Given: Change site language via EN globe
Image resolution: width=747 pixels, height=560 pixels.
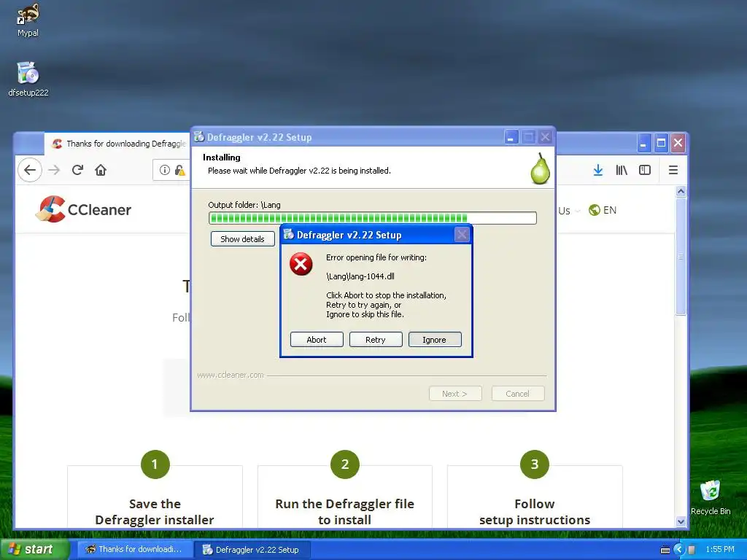Looking at the screenshot, I should 603,210.
